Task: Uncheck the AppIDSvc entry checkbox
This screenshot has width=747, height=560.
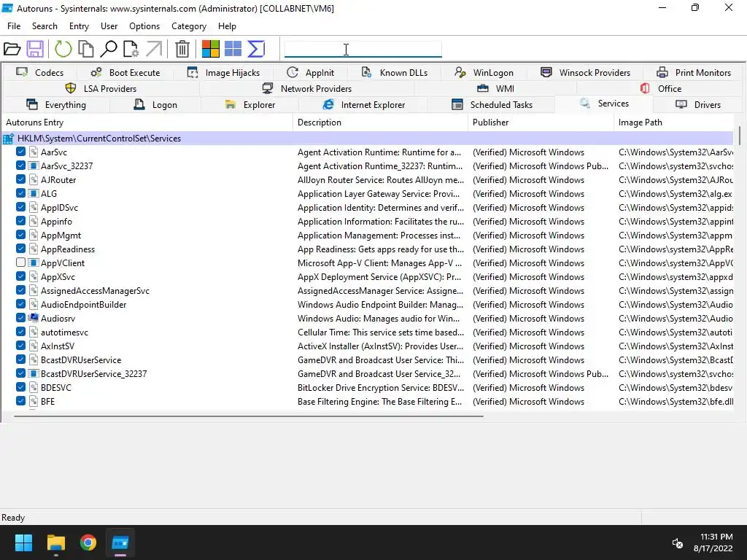Action: (20, 207)
